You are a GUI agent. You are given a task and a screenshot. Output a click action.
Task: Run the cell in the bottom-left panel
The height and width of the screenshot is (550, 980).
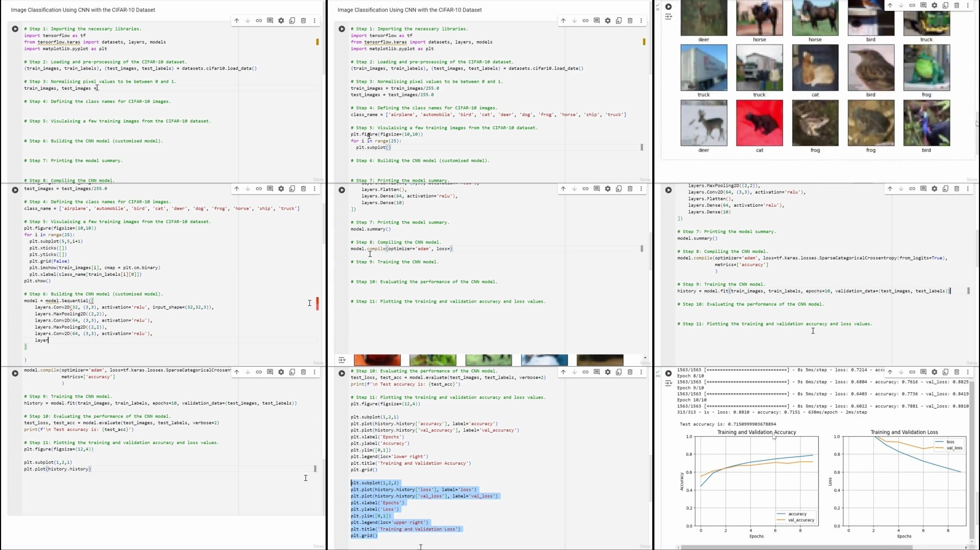pyautogui.click(x=15, y=373)
